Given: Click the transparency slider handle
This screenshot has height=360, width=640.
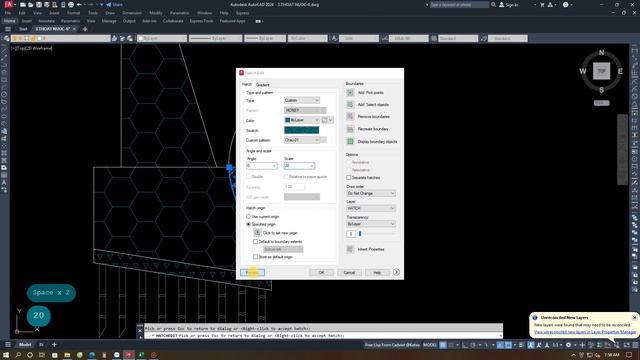Looking at the screenshot, I should (x=360, y=234).
